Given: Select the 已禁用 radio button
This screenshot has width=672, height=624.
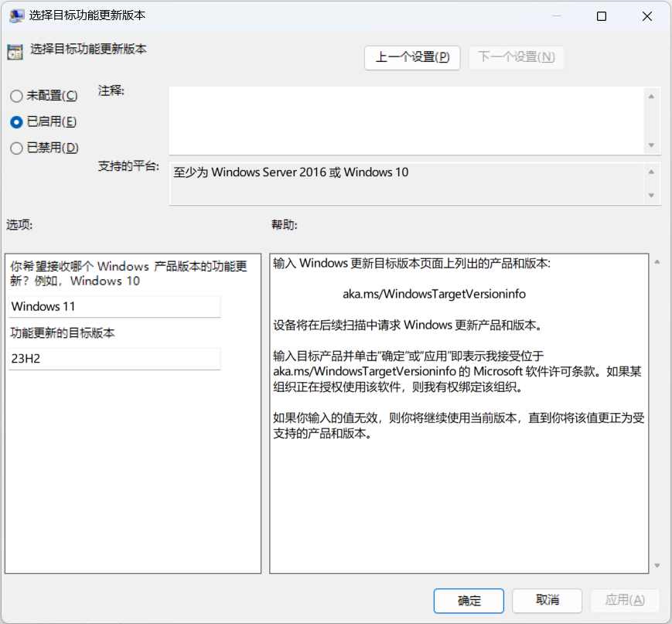Looking at the screenshot, I should 16,148.
